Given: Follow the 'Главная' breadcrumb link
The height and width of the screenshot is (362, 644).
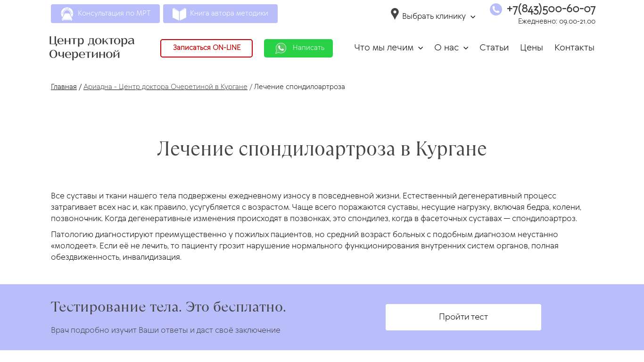Looking at the screenshot, I should pyautogui.click(x=64, y=87).
